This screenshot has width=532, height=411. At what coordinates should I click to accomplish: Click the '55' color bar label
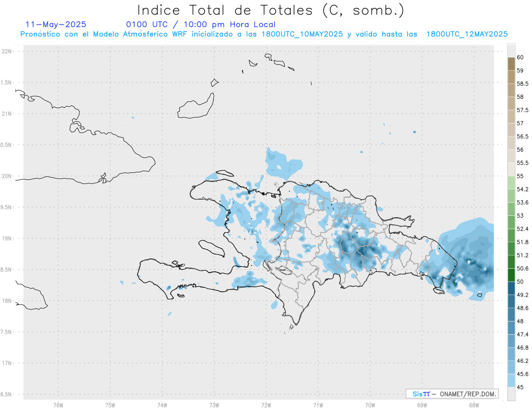click(x=520, y=176)
